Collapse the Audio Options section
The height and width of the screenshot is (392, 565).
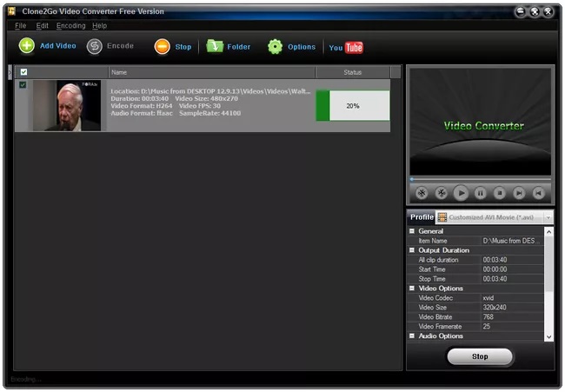point(412,336)
